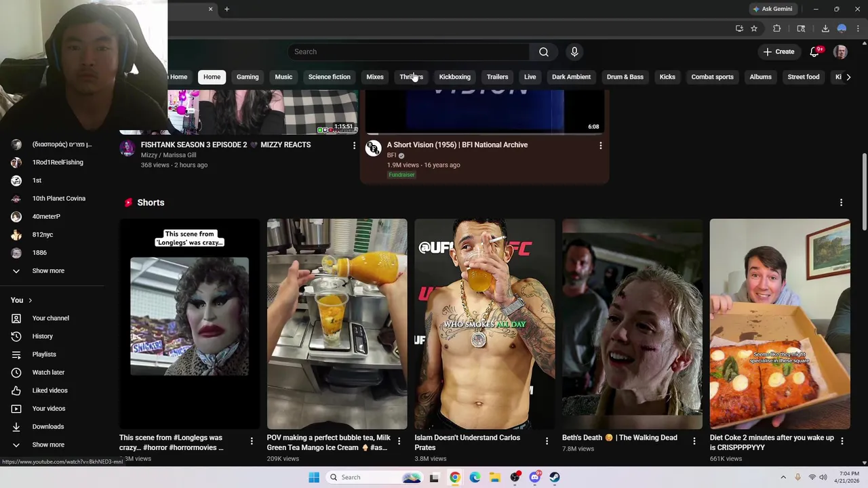Select the Gaming category chip
The height and width of the screenshot is (488, 868).
pos(248,77)
